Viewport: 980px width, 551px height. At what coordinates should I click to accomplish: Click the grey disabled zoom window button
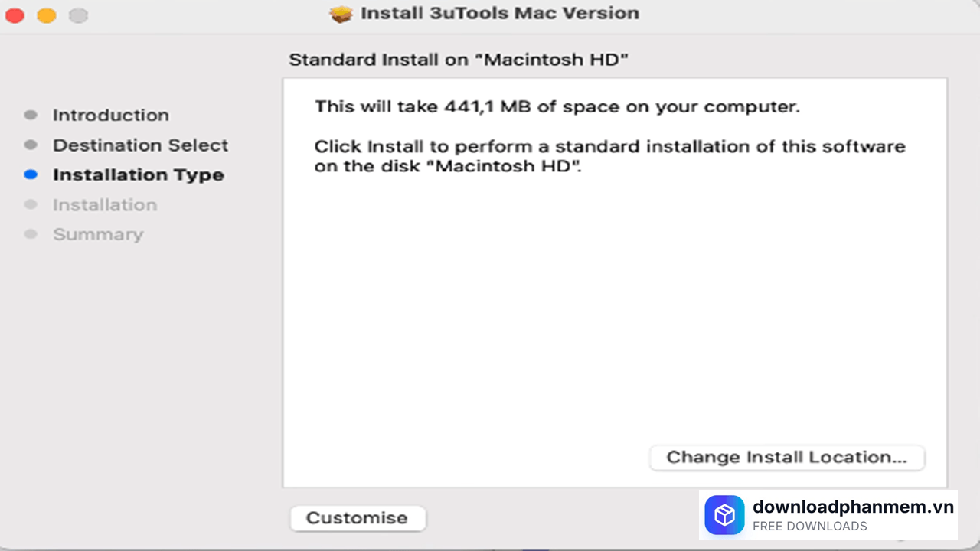pos(78,15)
